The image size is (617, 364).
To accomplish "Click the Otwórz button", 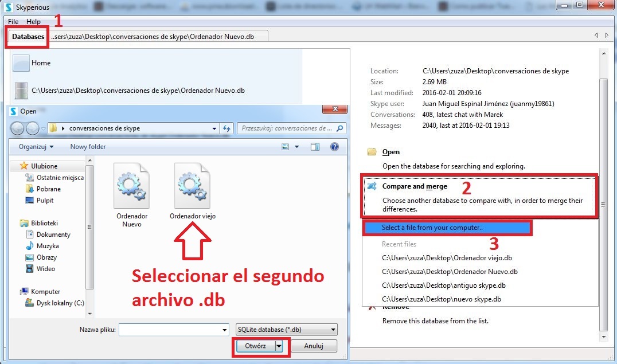I will point(255,346).
